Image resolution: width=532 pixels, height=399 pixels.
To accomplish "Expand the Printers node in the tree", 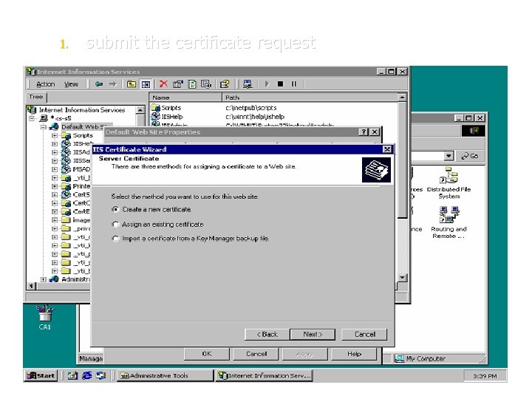I will [x=54, y=186].
